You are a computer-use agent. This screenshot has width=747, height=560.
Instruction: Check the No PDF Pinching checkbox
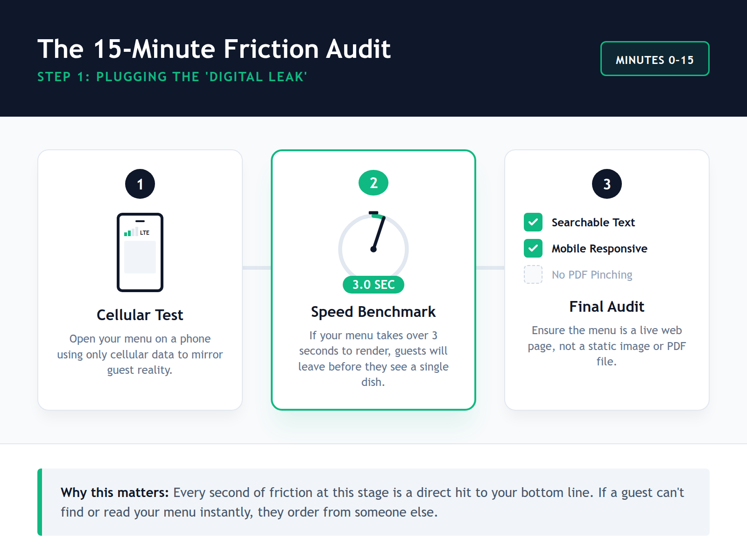[533, 274]
